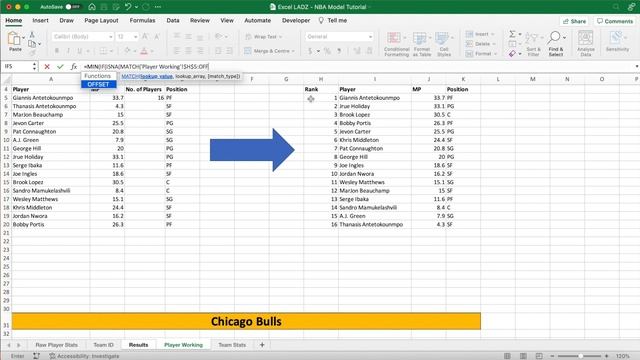Cancel formula entry with red X
The height and width of the screenshot is (360, 640).
coord(47,66)
